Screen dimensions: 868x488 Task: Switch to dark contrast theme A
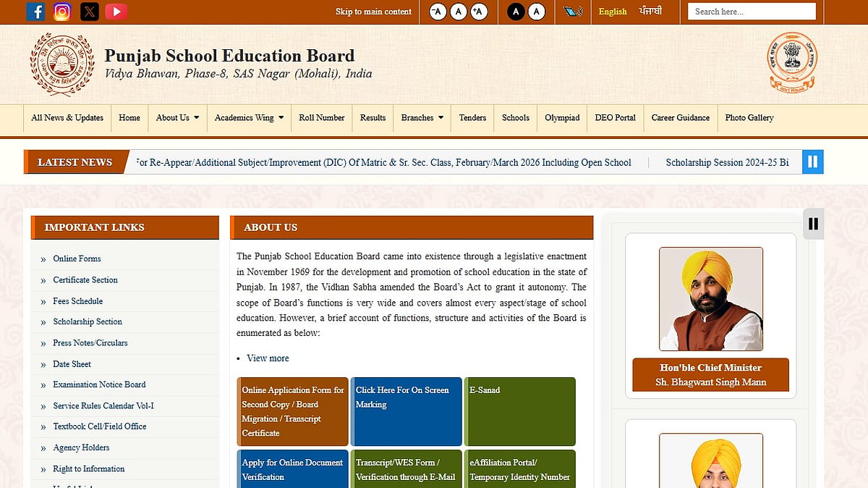[x=515, y=12]
